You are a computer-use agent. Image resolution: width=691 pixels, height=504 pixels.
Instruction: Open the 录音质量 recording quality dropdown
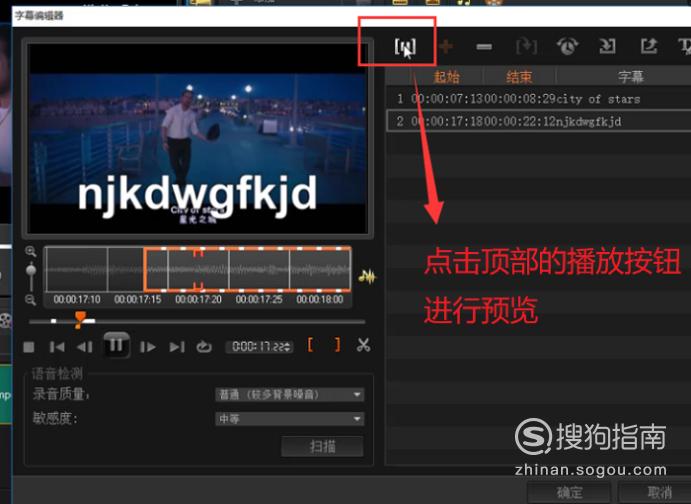pos(290,394)
